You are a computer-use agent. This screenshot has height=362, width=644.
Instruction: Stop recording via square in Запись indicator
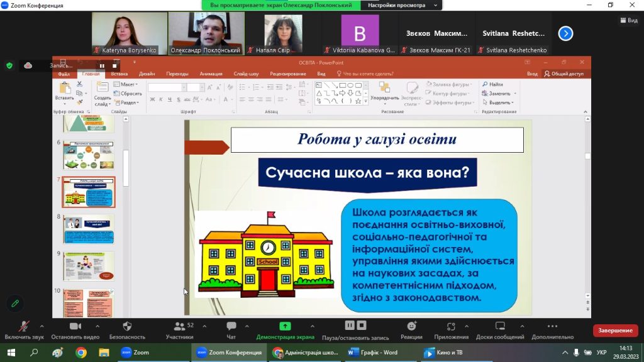point(114,65)
